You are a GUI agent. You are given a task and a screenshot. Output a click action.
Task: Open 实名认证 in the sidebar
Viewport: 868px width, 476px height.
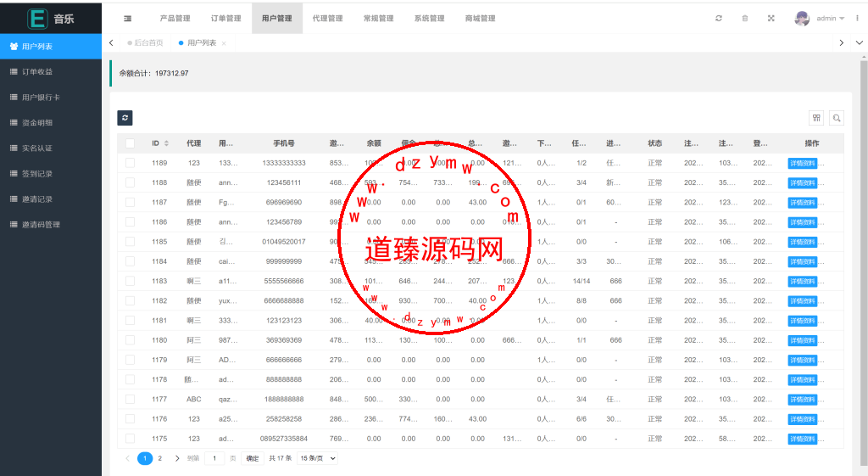coord(51,148)
